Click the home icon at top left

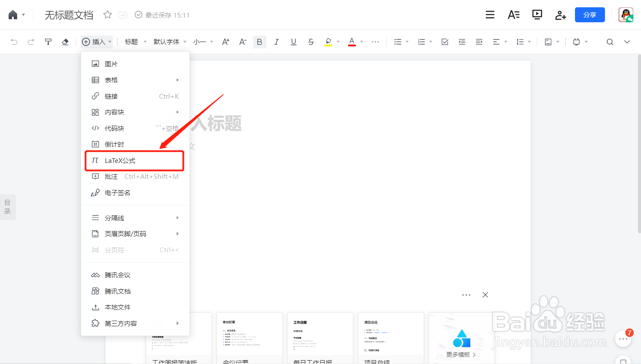click(x=13, y=15)
